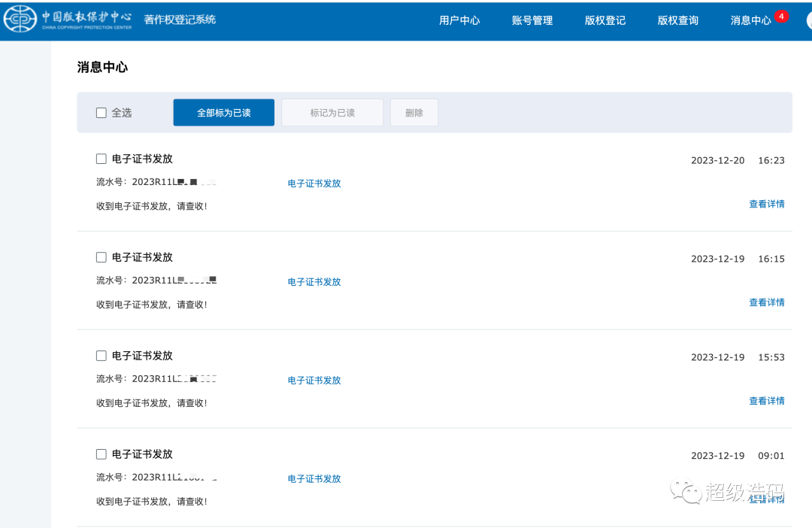Select checkbox for message dated 2023-12-19 09:01
The image size is (812, 528).
click(x=101, y=454)
